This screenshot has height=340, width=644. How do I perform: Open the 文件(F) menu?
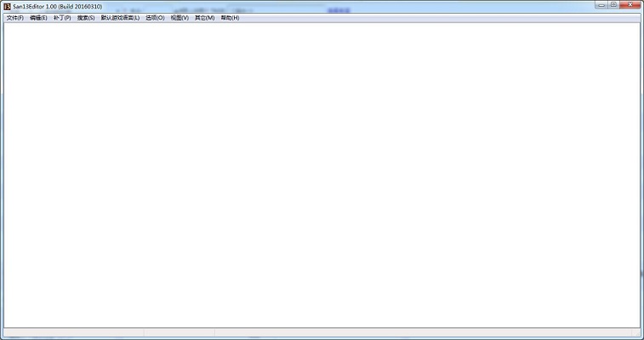pos(15,18)
